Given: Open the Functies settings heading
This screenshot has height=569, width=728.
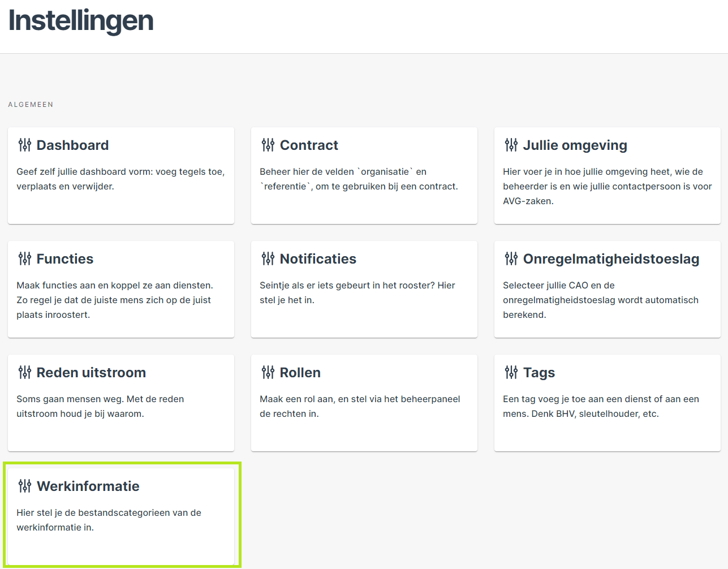Looking at the screenshot, I should (65, 259).
